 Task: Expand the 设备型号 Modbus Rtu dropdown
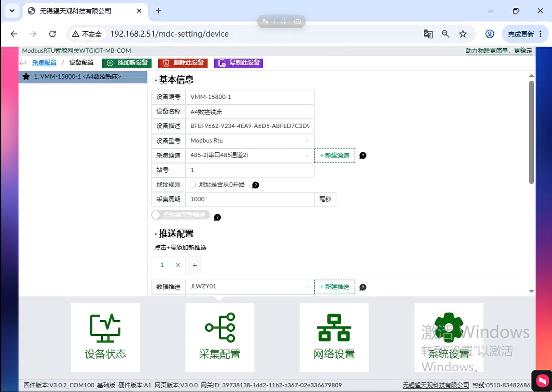tap(250, 141)
